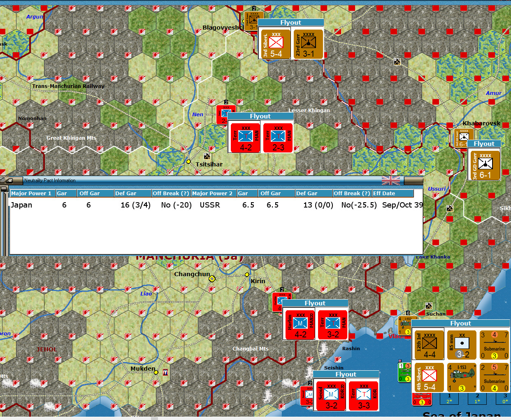Click the 13 (0/0) defensive garrison value

point(318,205)
